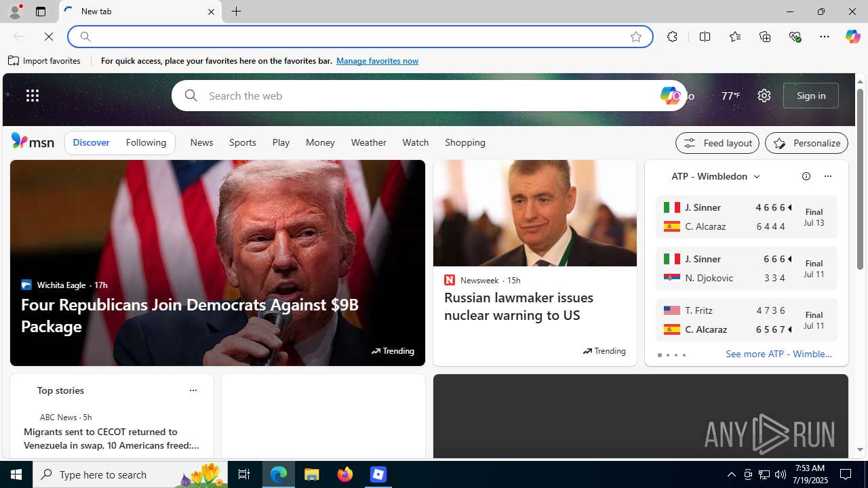The width and height of the screenshot is (868, 488).
Task: Launch Firefox from taskbar
Action: (345, 474)
